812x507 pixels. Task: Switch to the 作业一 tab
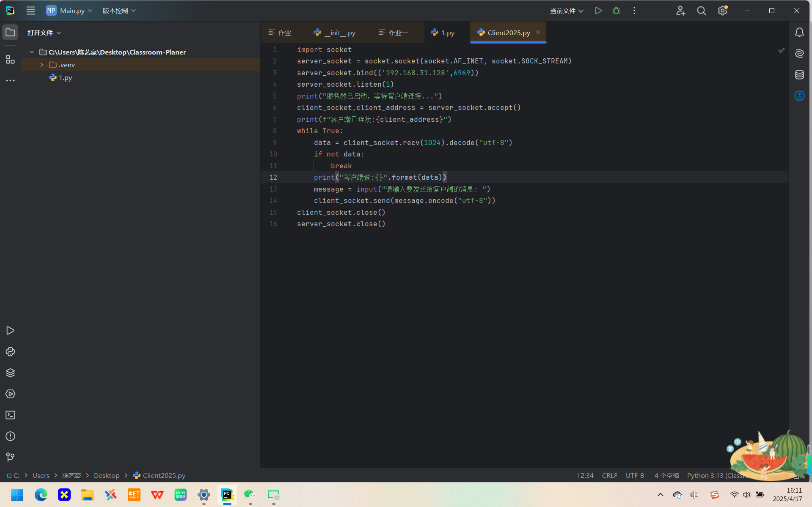393,33
